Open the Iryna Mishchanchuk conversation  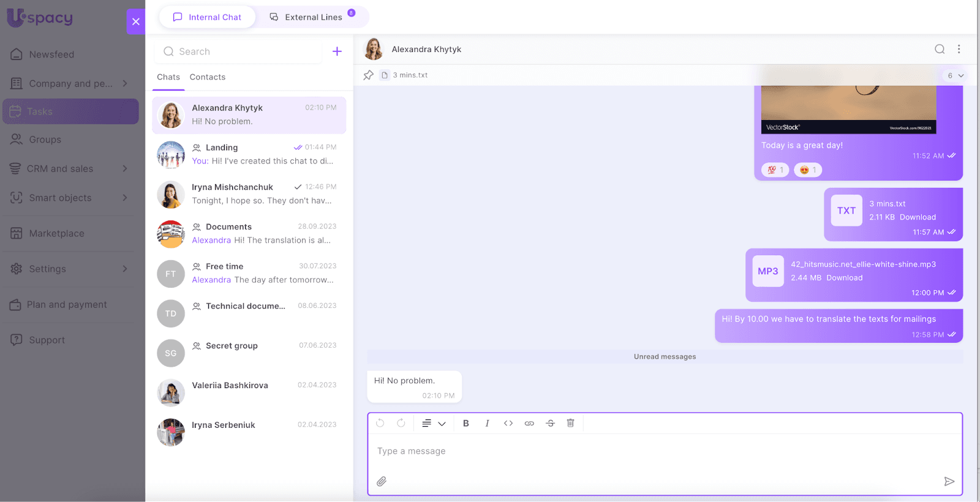[x=249, y=194]
